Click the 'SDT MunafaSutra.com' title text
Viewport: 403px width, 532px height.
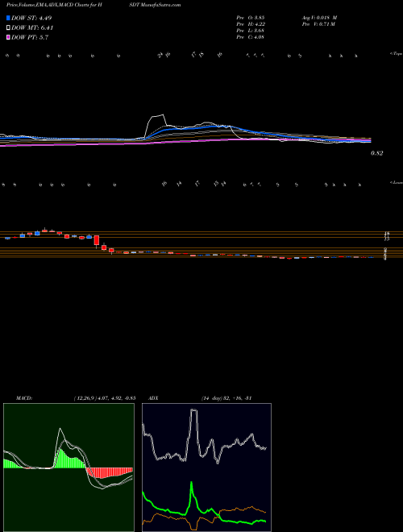tap(156, 5)
